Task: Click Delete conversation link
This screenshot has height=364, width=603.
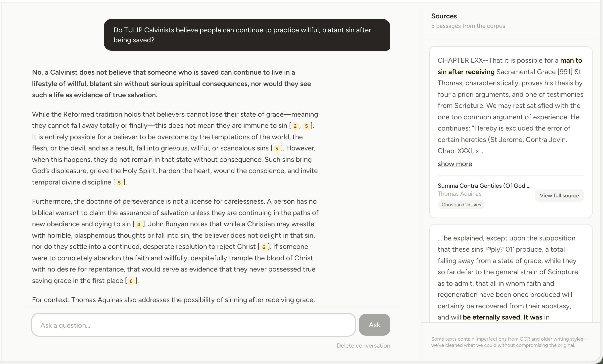Action: [x=363, y=346]
